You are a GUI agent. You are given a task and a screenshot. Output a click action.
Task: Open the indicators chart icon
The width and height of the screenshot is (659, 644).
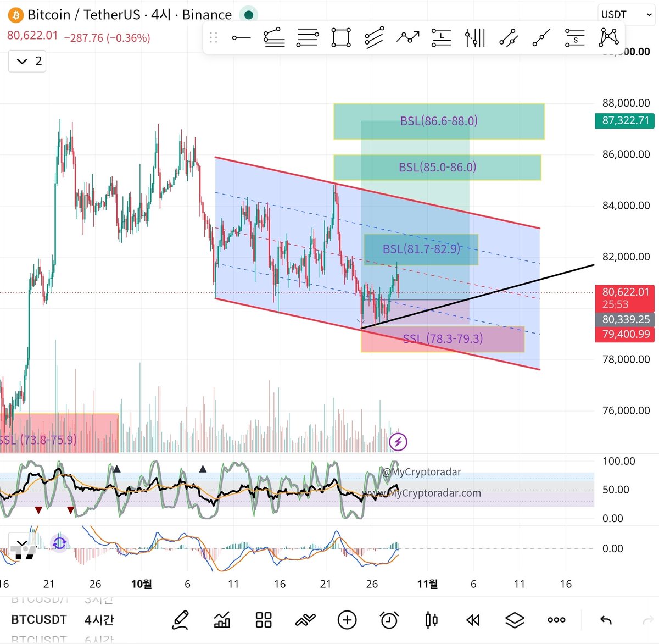point(222,620)
